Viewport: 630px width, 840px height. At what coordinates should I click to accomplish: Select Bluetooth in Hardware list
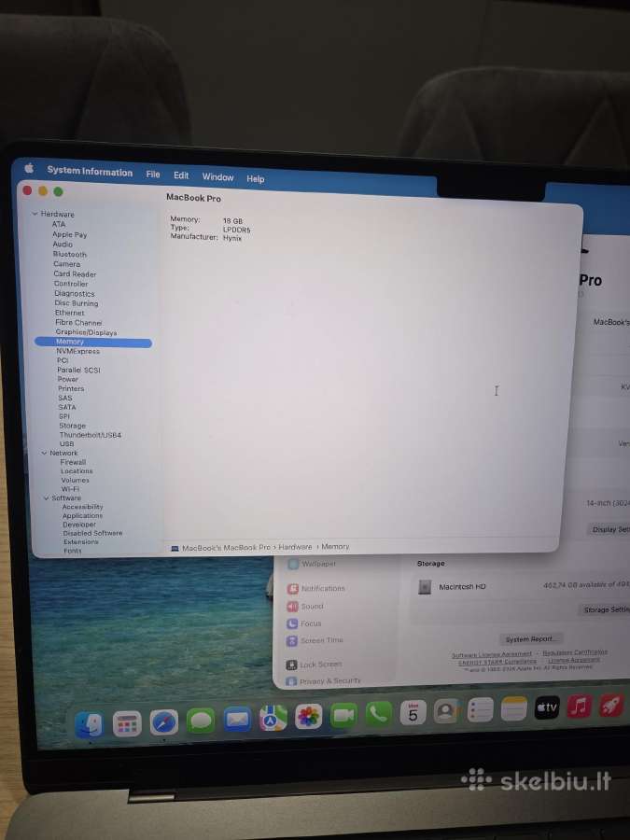(x=70, y=255)
